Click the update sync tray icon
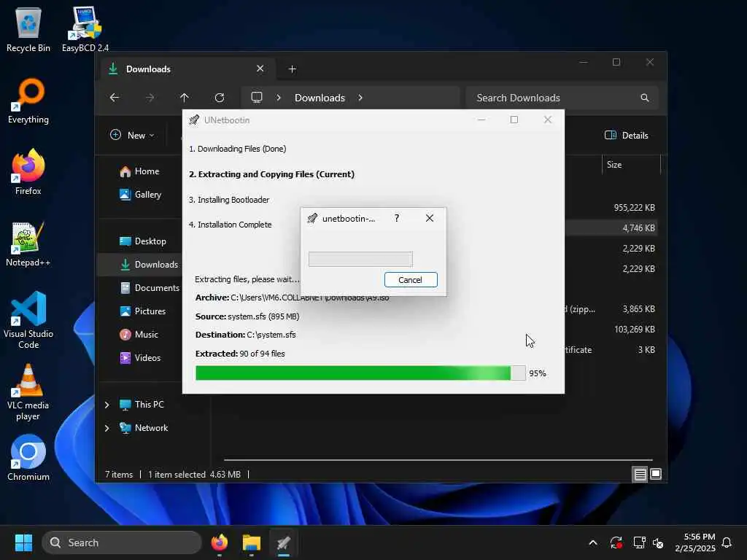Image resolution: width=747 pixels, height=560 pixels. (616, 542)
